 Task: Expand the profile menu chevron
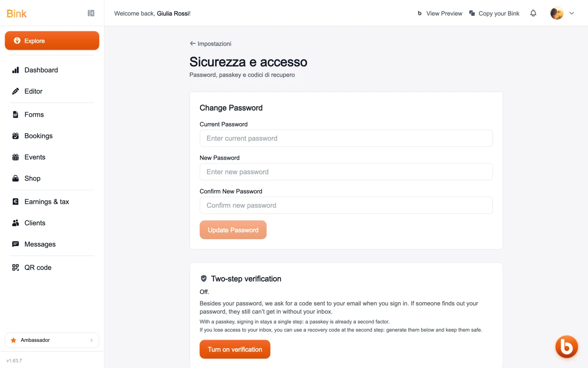[x=572, y=13]
